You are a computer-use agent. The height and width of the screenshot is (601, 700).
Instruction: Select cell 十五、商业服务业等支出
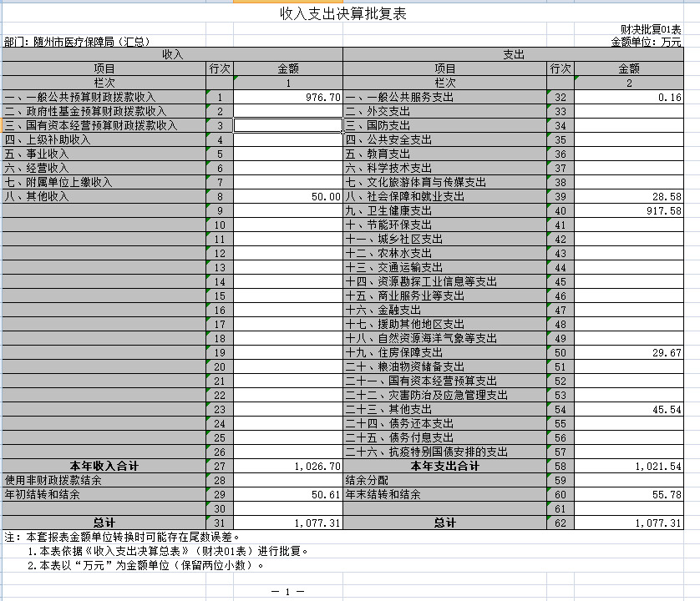click(x=444, y=296)
